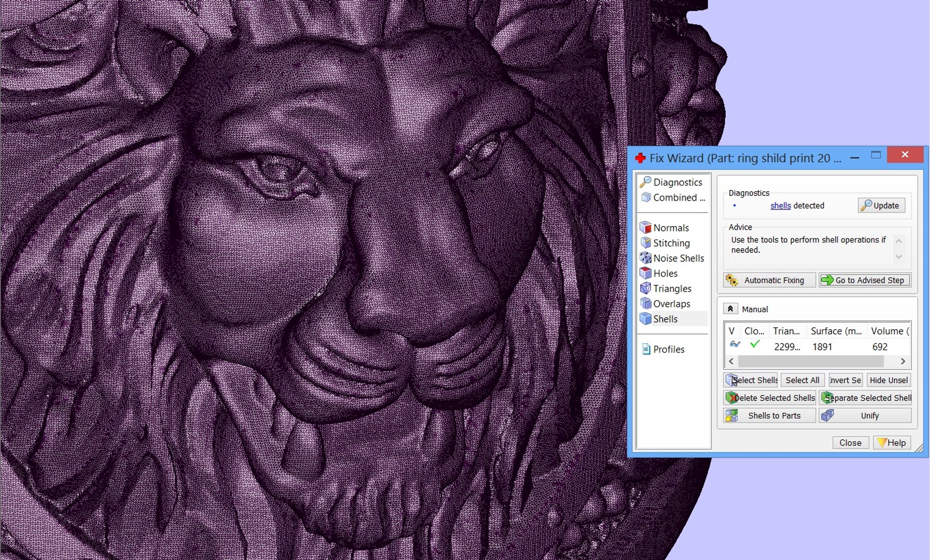Click the Triangles column header
Screen dimensions: 930x560
(786, 331)
